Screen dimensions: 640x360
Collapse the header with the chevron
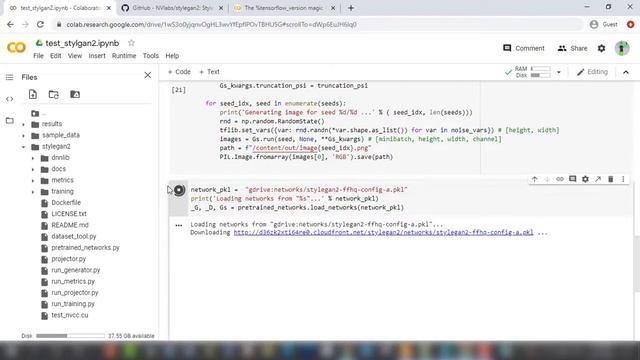(x=626, y=72)
